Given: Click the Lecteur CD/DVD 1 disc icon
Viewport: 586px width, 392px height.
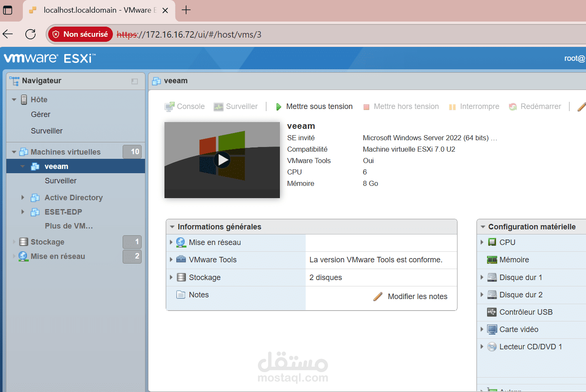Looking at the screenshot, I should tap(492, 347).
